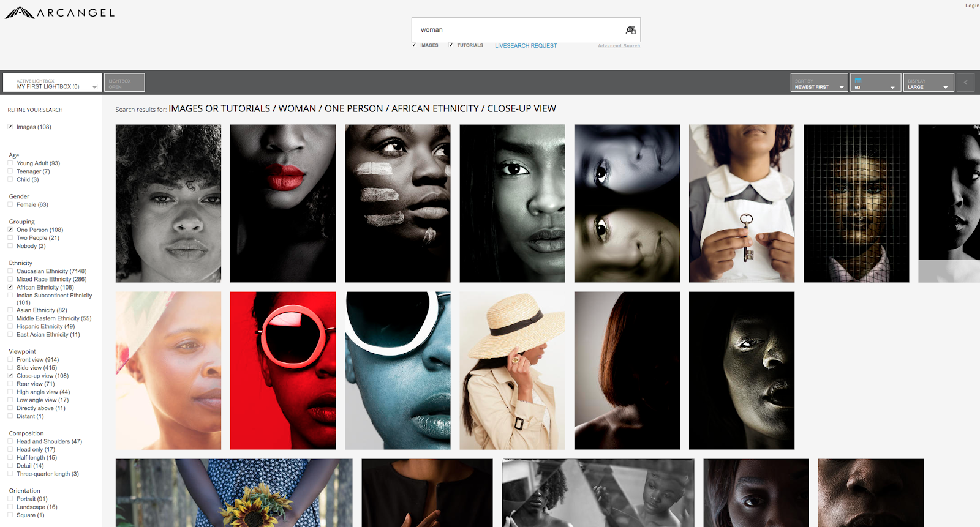Open the Advanced Search link
This screenshot has height=527, width=980.
click(x=619, y=46)
